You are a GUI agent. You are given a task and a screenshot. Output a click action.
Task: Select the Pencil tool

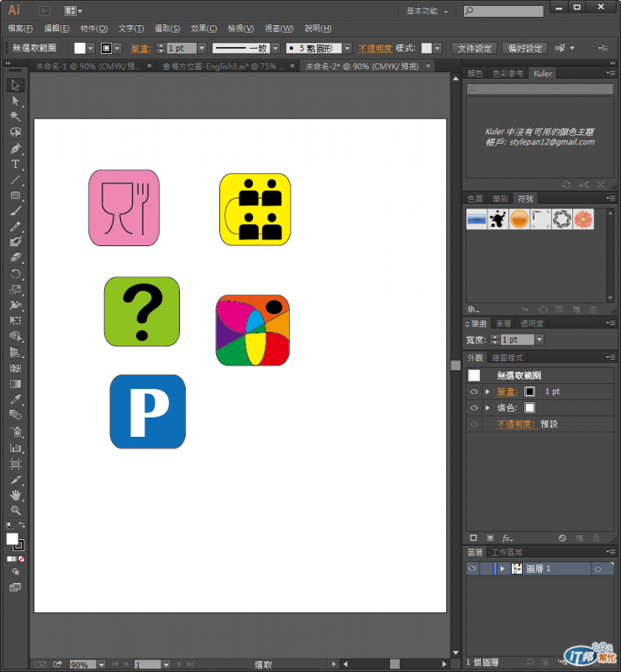click(x=15, y=226)
